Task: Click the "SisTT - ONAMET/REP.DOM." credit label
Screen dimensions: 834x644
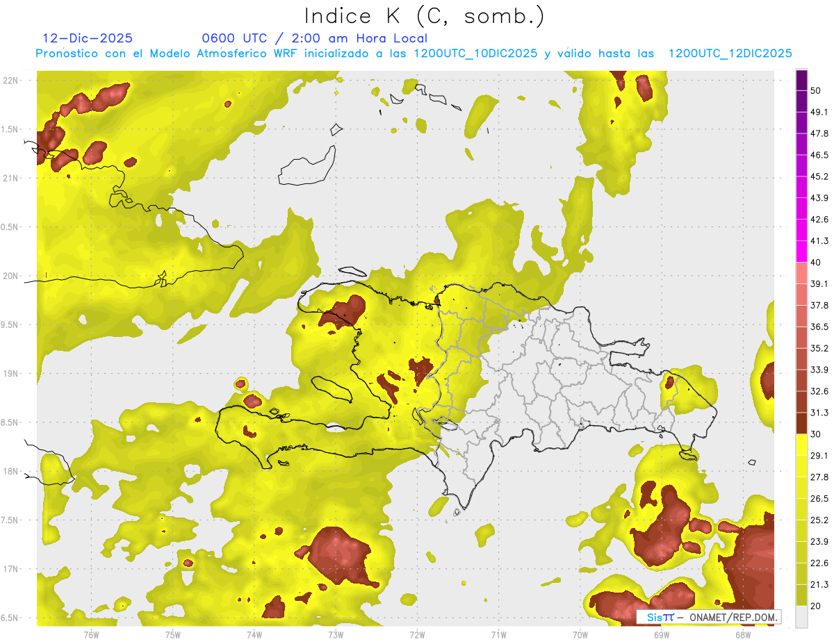Action: (x=709, y=617)
